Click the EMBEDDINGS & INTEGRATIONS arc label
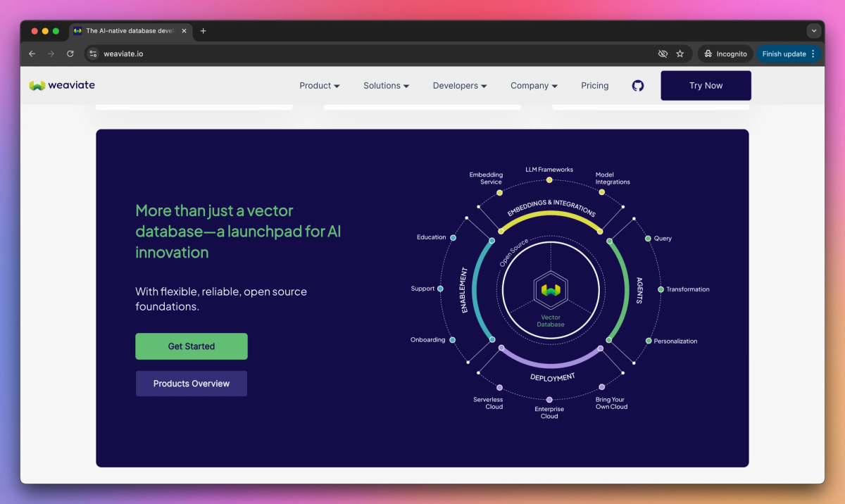Screen dimensions: 845x504 [x=551, y=209]
